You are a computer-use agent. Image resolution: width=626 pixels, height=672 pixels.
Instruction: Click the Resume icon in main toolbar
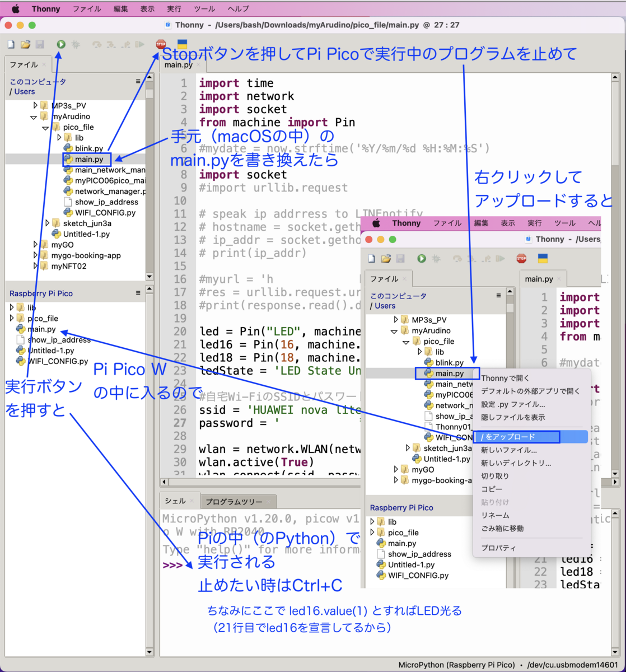pyautogui.click(x=139, y=44)
